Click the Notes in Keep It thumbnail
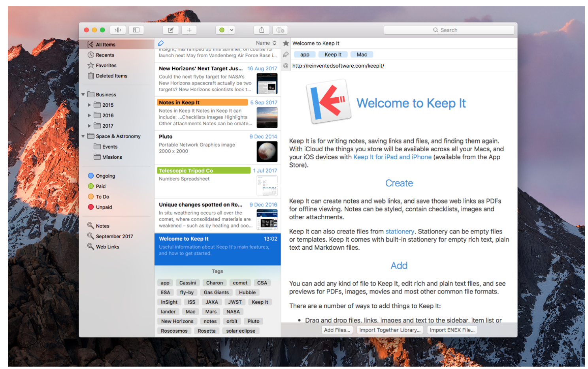Screen dimensions: 588x369 267,117
